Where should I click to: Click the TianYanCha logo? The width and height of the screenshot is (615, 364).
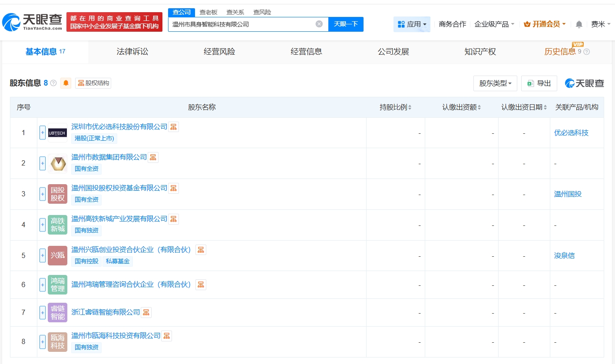[33, 22]
